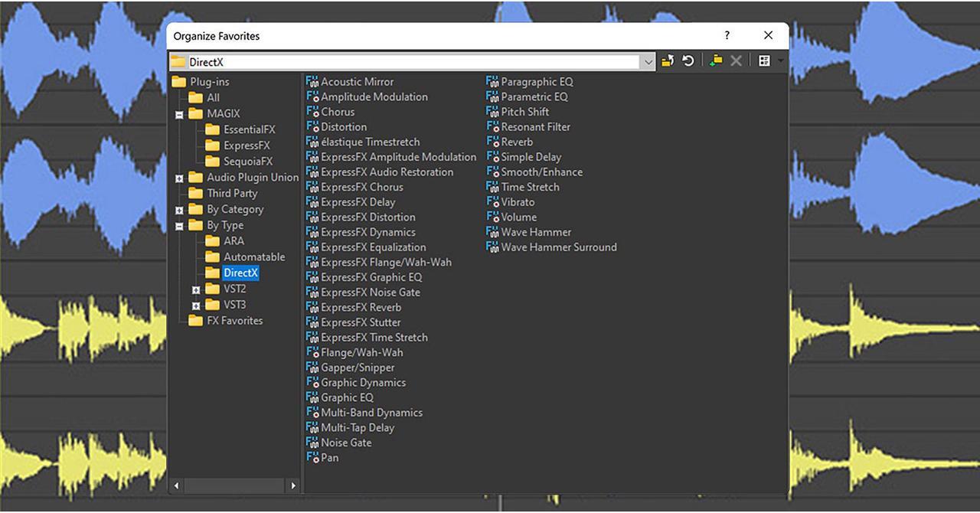Select the FX Favorites folder
980x513 pixels.
pos(226,321)
